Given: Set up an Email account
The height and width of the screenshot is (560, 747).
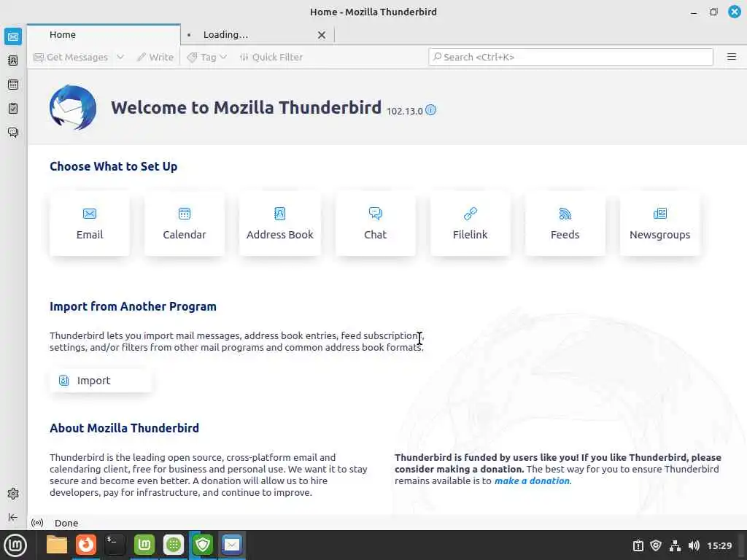Looking at the screenshot, I should tap(90, 224).
